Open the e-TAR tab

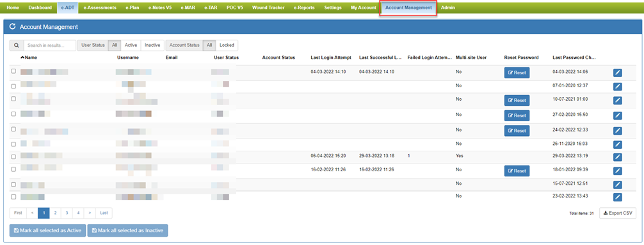[x=211, y=8]
